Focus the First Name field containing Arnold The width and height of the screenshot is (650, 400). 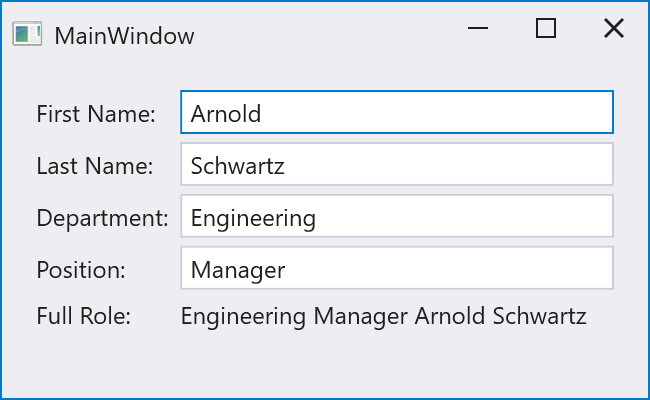396,113
